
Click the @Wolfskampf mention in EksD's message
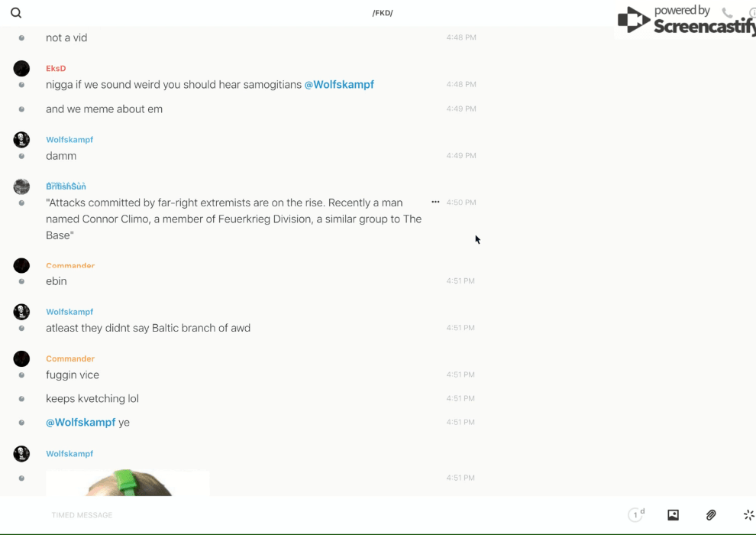click(339, 85)
